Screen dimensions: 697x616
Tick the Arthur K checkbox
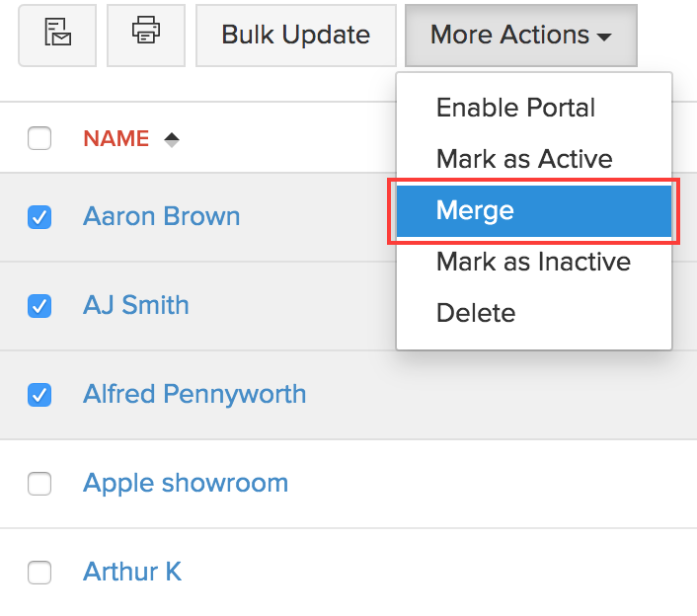(x=39, y=573)
